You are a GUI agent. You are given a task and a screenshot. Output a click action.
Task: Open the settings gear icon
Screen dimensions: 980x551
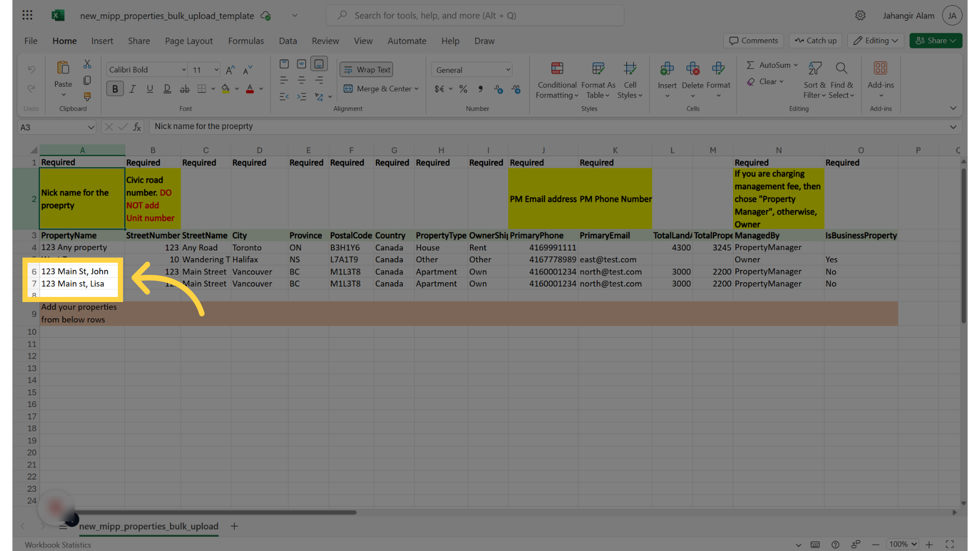coord(861,15)
